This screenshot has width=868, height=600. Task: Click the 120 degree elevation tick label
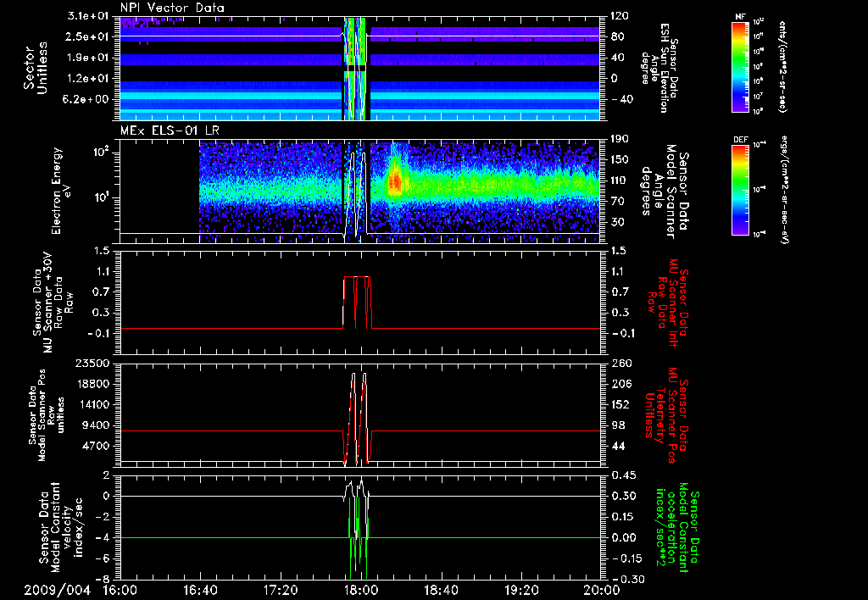(619, 16)
